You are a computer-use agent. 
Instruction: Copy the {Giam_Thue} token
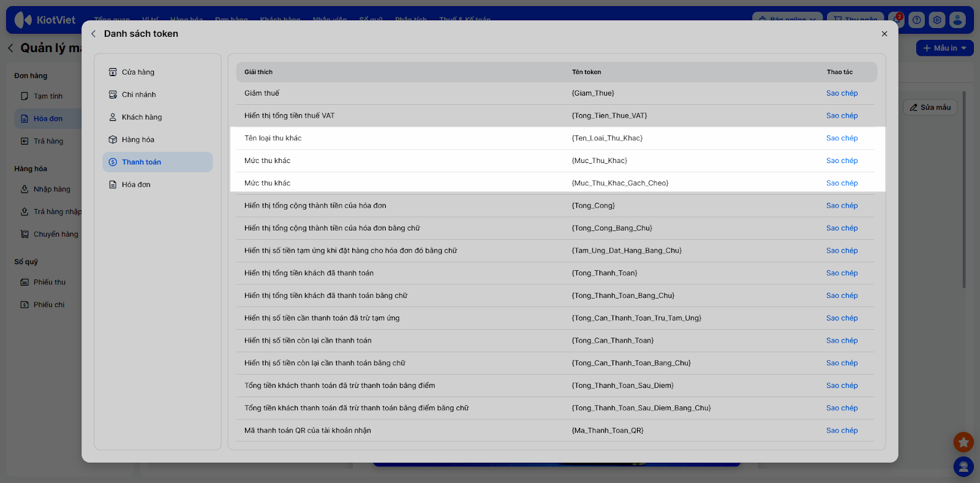tap(842, 93)
